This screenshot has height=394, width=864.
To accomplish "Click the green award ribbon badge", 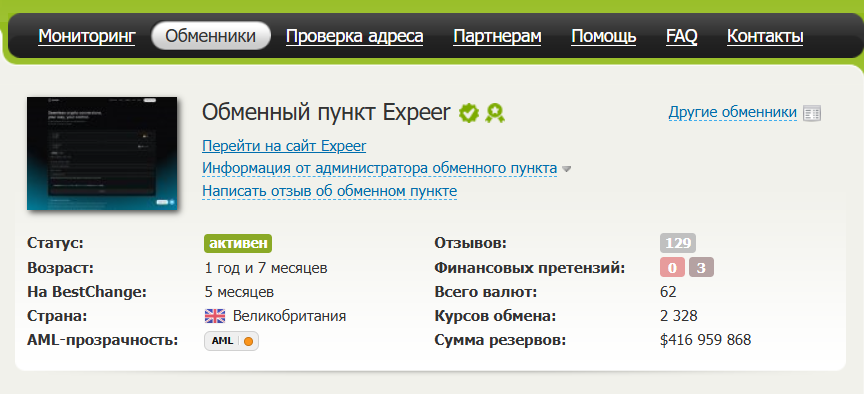I will [495, 113].
